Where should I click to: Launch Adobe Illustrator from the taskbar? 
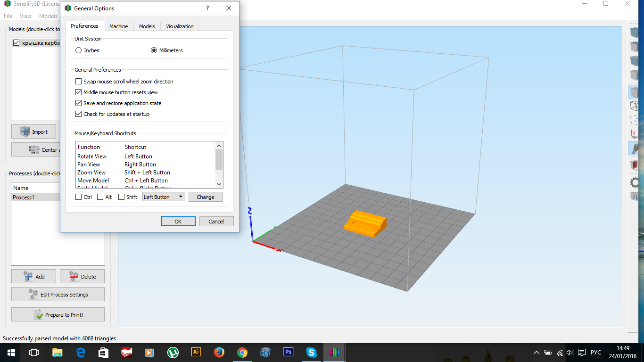tap(196, 352)
